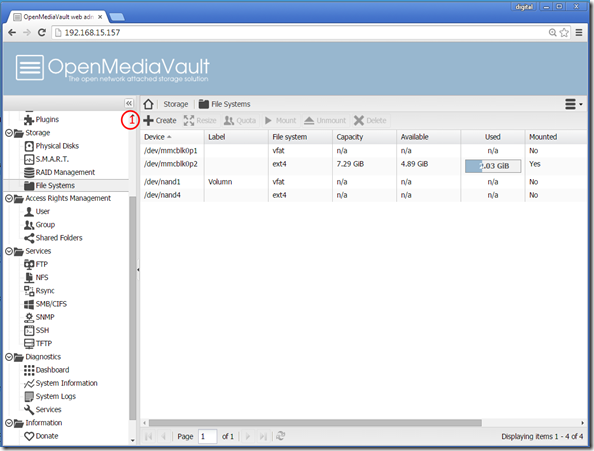Screen dimensions: 594x451
Task: Click the refresh icon in paging bar
Action: coord(280,436)
